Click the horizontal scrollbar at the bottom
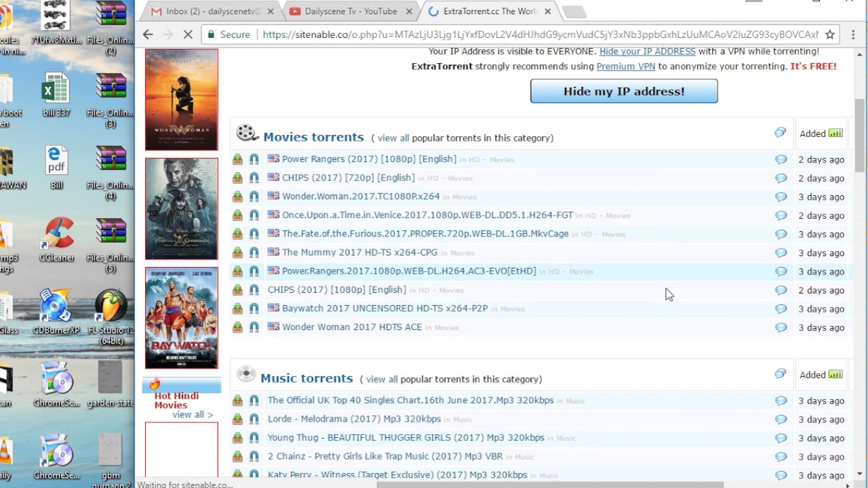The image size is (868, 488). (x=549, y=485)
